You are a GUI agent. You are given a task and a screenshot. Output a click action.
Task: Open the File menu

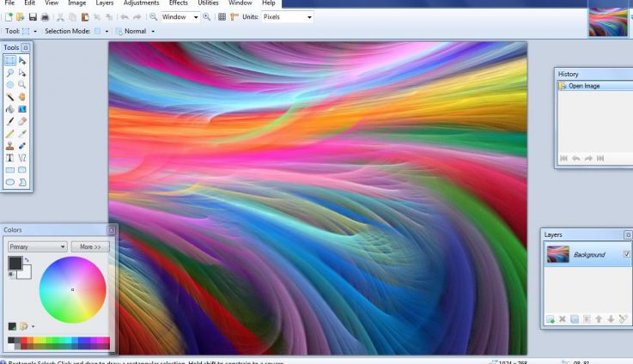pos(9,3)
